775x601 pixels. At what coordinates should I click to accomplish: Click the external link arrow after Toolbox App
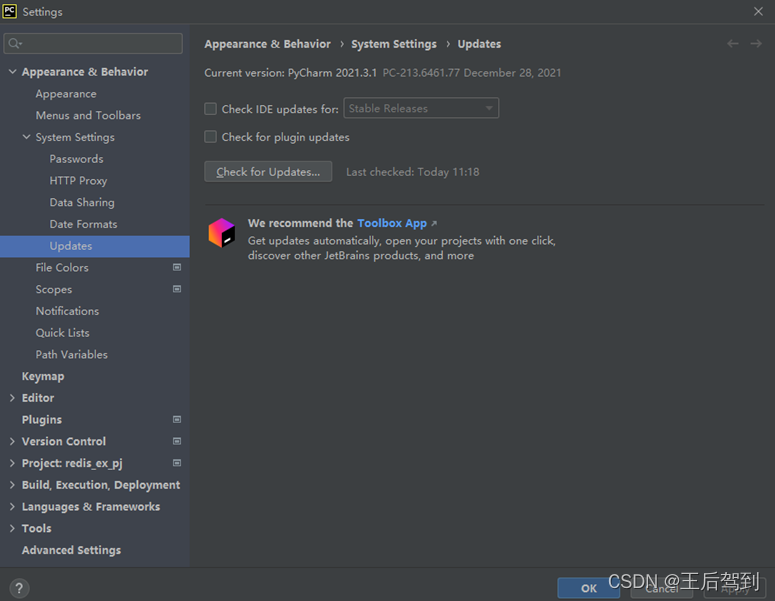coord(434,224)
